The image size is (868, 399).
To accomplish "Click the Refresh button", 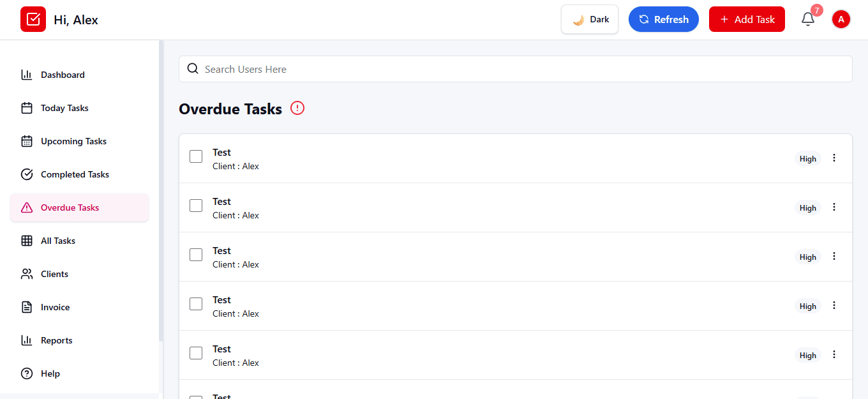I will click(x=664, y=19).
